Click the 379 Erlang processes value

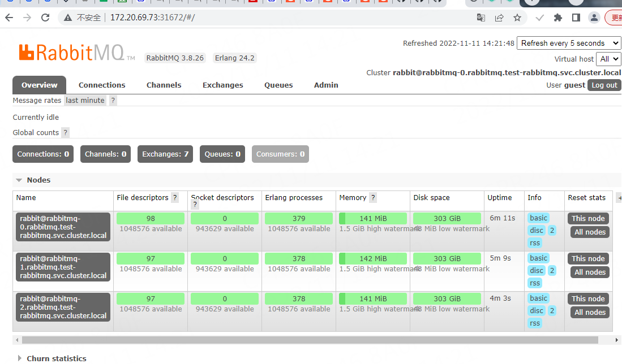pos(299,218)
